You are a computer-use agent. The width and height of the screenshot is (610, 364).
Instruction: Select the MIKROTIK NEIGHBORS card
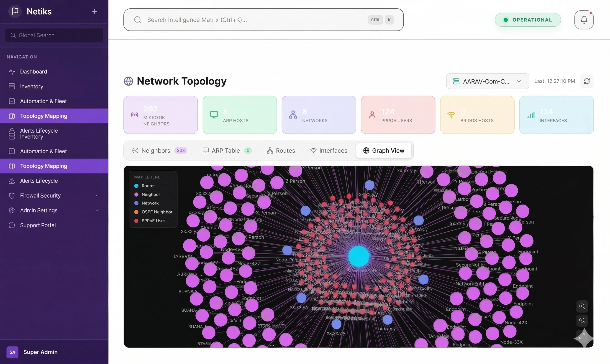[160, 115]
